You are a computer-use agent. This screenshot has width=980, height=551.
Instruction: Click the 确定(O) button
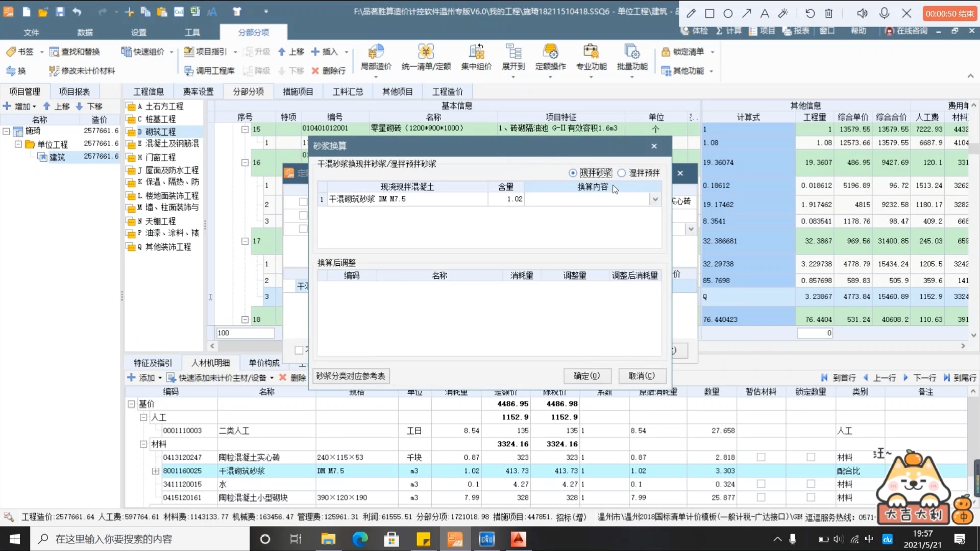tap(586, 376)
